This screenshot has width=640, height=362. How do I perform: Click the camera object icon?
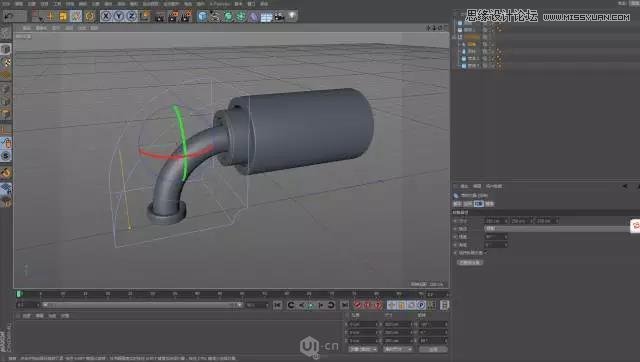point(279,16)
